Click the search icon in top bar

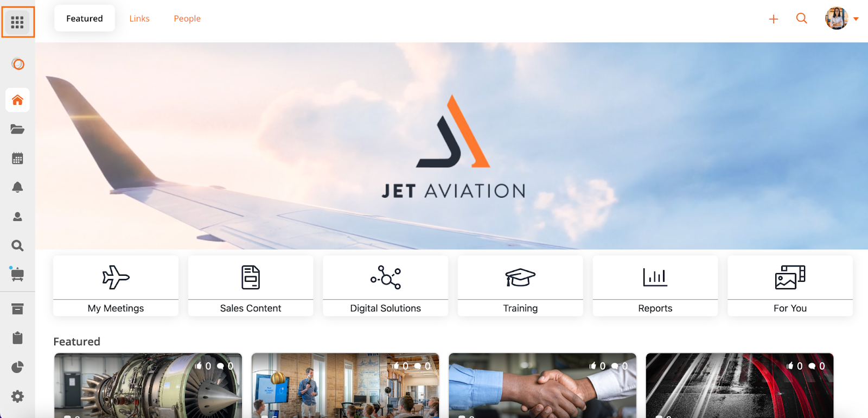pos(802,18)
